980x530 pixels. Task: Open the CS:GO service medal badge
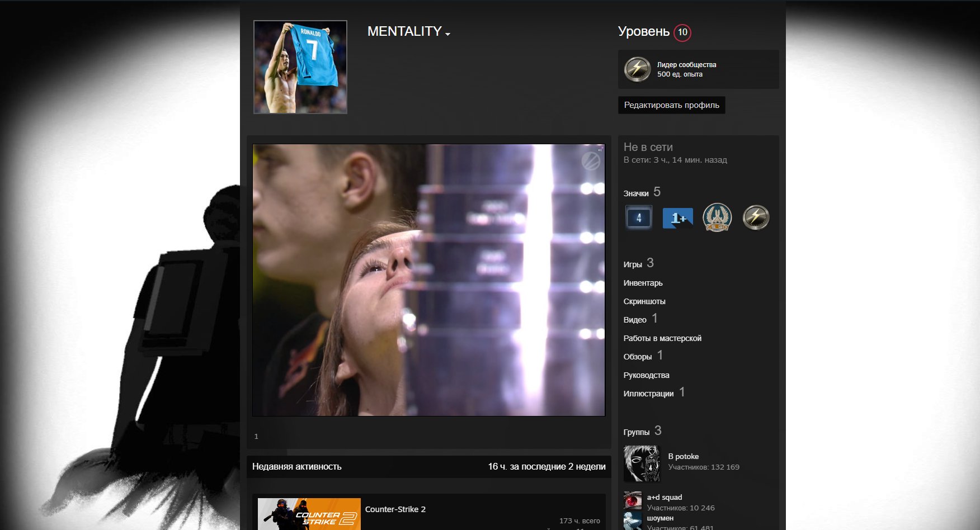pos(717,217)
